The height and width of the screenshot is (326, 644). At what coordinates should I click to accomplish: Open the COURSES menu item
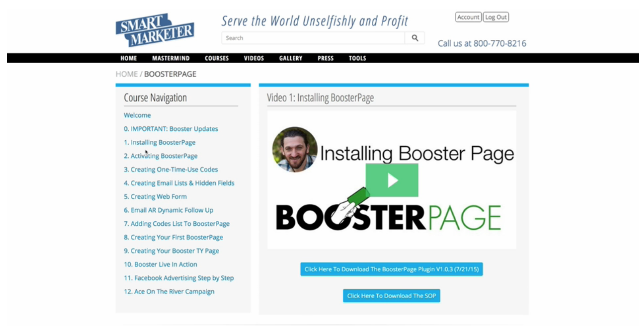(x=217, y=58)
